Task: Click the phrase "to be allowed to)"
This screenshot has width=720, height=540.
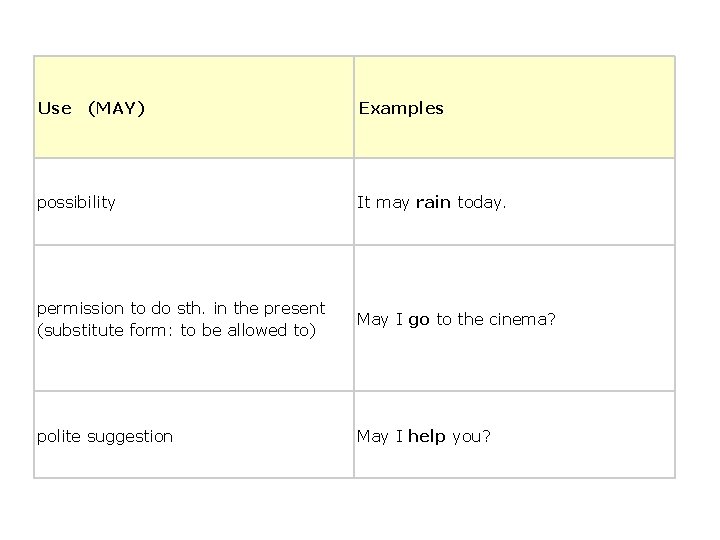Action: tap(248, 330)
